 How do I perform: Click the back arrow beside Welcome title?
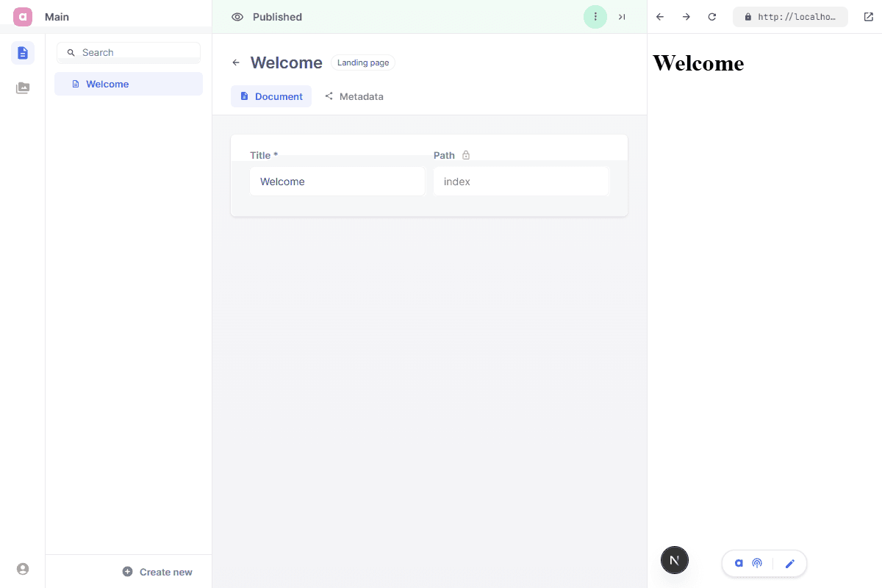tap(236, 62)
